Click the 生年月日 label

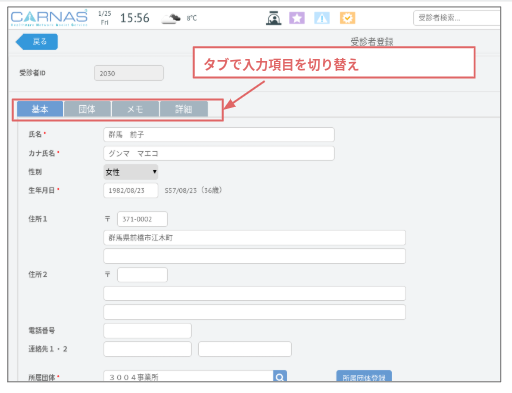click(42, 190)
